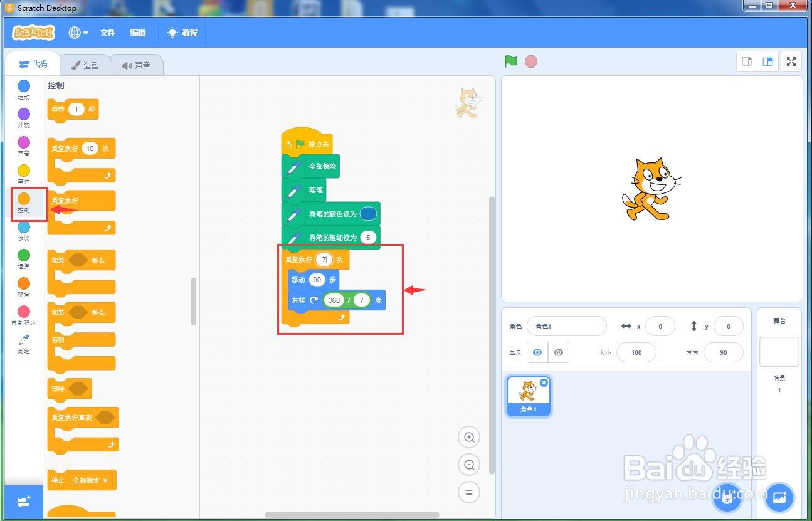Hide the sprite using the crossed-eye toggle

(x=558, y=352)
